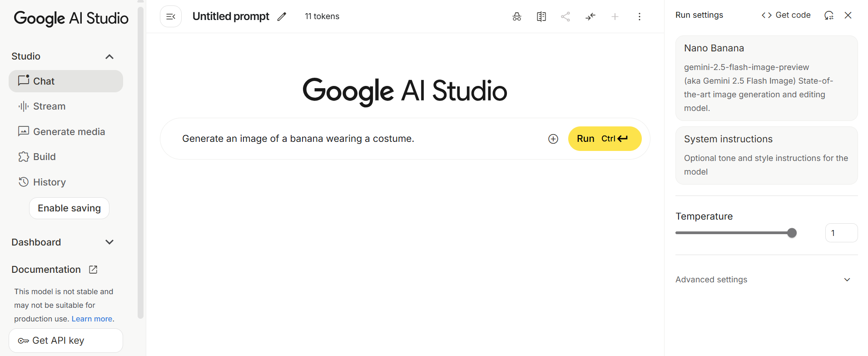Click the Google AI Studio sidebar logo

[71, 18]
